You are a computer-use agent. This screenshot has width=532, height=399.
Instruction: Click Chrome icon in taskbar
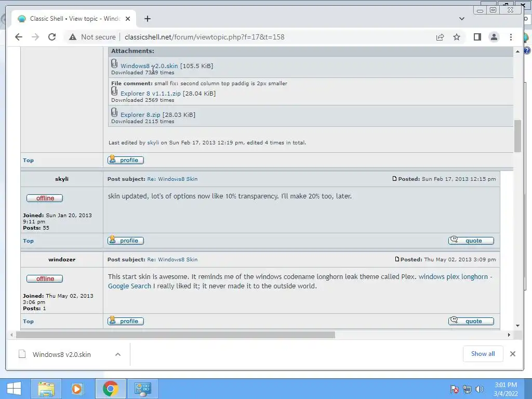110,389
